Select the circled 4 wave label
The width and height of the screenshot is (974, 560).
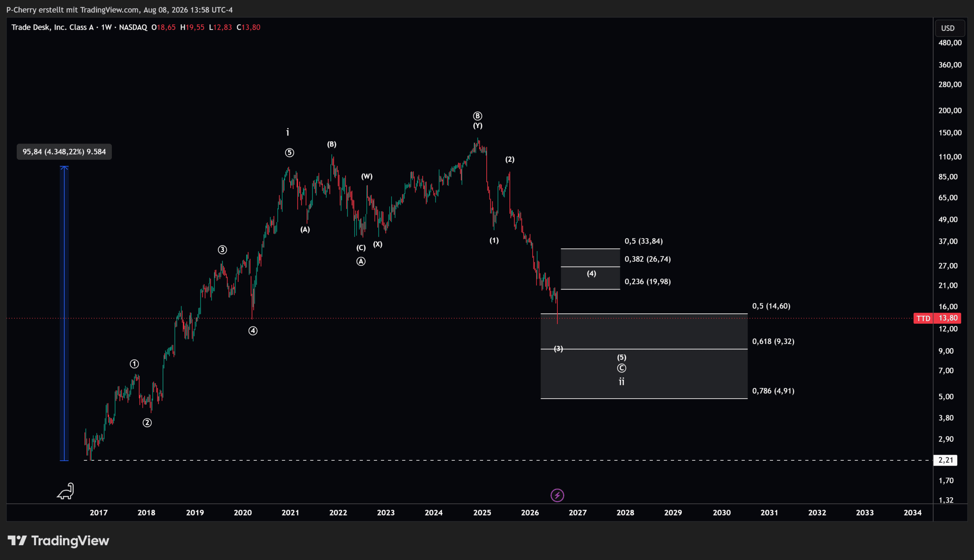(x=253, y=331)
